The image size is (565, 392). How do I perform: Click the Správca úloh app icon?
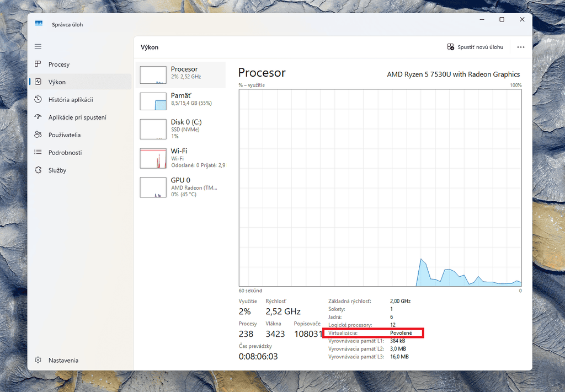tap(39, 24)
